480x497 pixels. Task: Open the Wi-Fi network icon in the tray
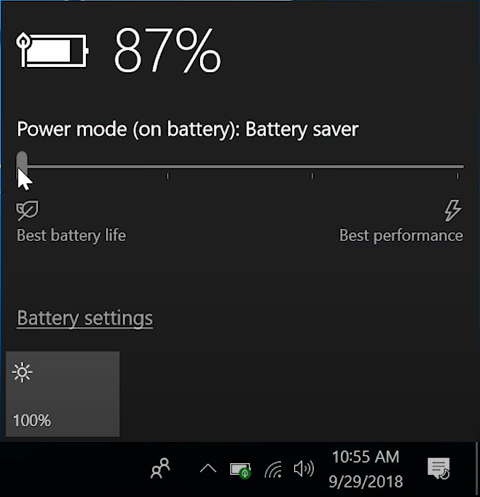[x=273, y=469]
